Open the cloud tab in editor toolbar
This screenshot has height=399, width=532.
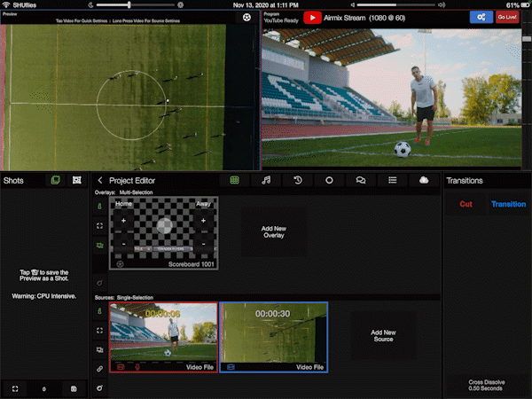[424, 180]
